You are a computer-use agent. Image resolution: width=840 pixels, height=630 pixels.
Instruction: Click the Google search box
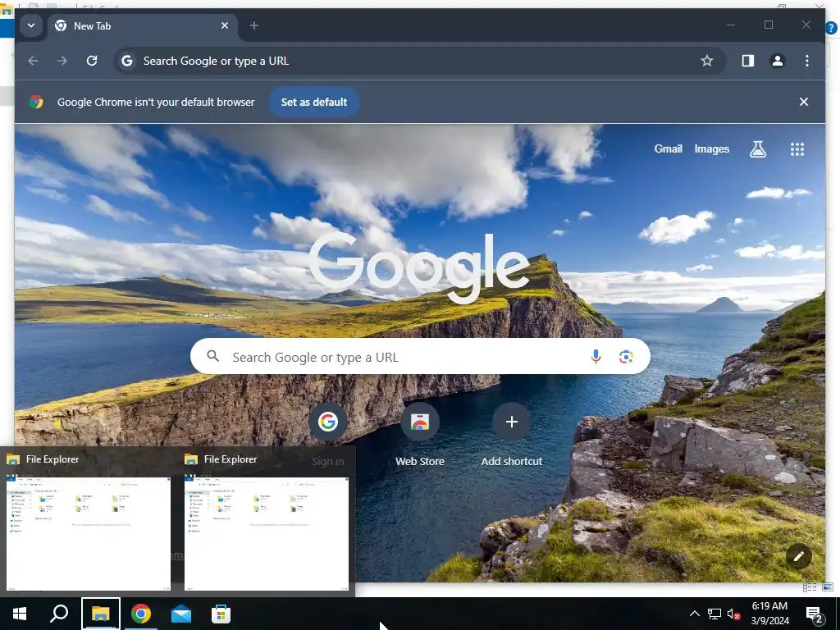click(420, 357)
